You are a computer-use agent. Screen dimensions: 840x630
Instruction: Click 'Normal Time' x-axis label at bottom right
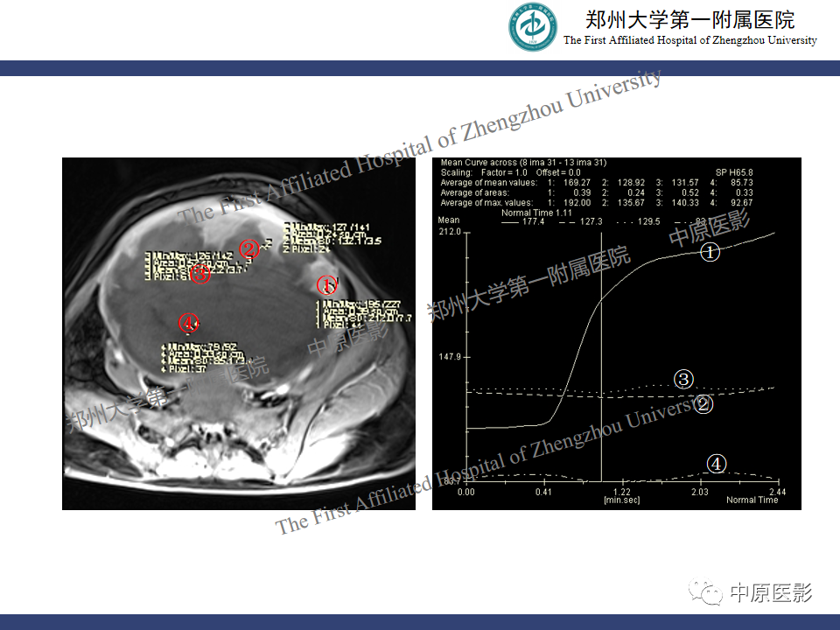[752, 500]
